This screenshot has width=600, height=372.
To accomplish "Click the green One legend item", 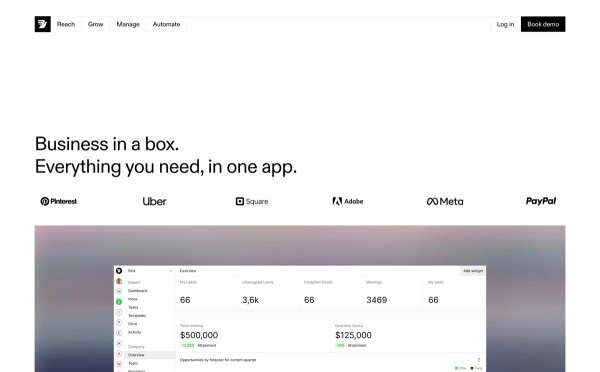I will [x=460, y=368].
